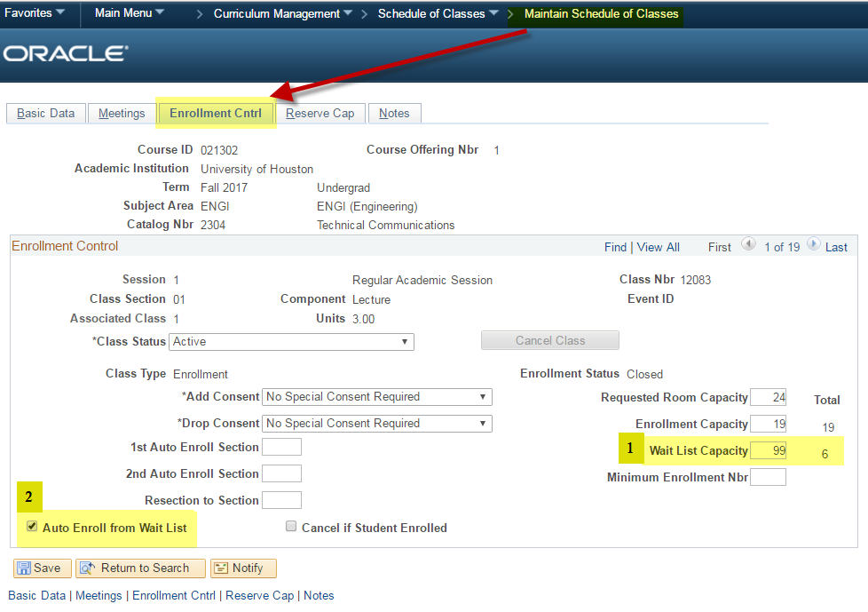Image resolution: width=868 pixels, height=612 pixels.
Task: Open the Reserve Cap tab
Action: tap(320, 114)
